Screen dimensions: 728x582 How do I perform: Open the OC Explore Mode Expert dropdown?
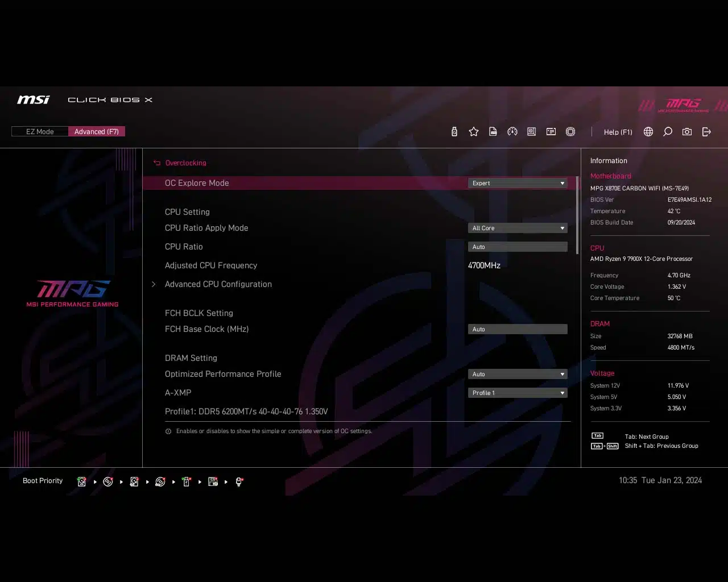pyautogui.click(x=518, y=183)
